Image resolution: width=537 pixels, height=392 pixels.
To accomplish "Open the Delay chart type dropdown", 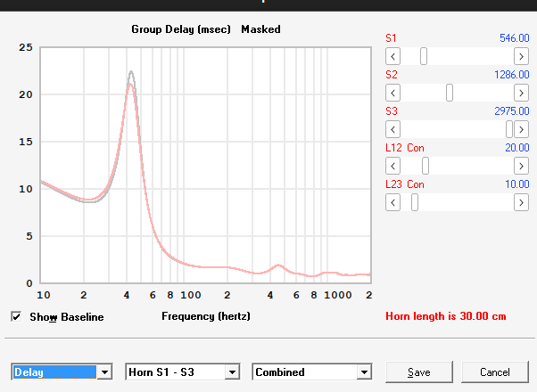I will click(x=104, y=372).
